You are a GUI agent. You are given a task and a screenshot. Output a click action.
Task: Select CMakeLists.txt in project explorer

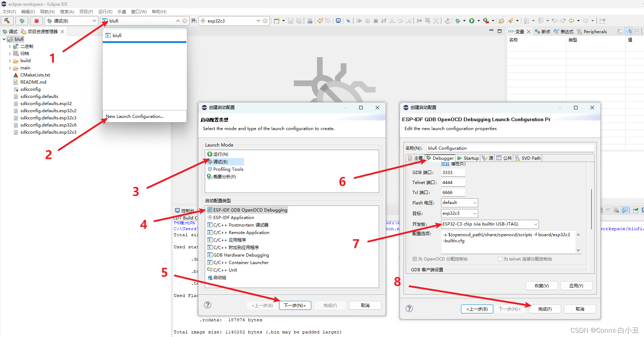click(x=35, y=75)
